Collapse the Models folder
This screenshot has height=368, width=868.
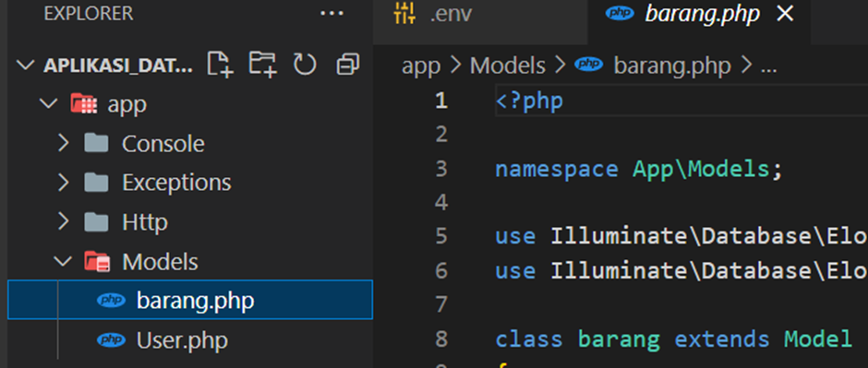[63, 261]
